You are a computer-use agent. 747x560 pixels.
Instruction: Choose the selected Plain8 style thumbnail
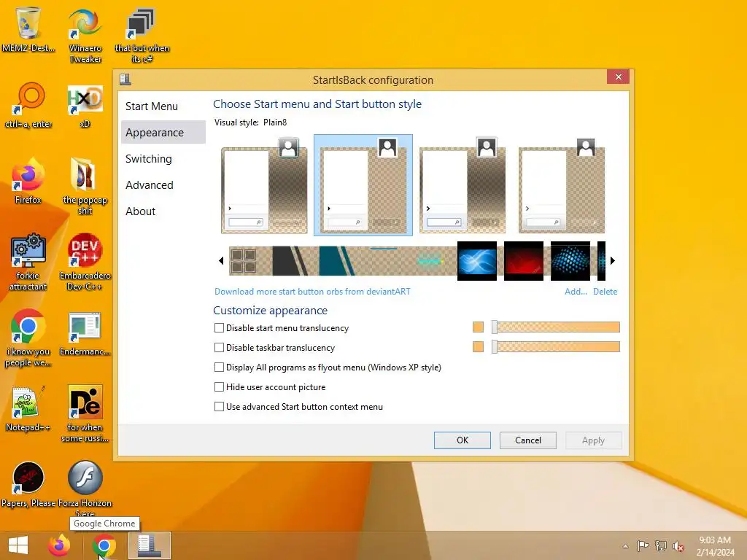[363, 185]
